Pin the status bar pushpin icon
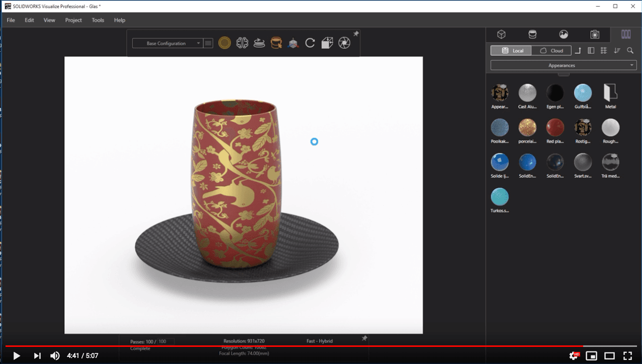642x364 pixels. (x=364, y=338)
